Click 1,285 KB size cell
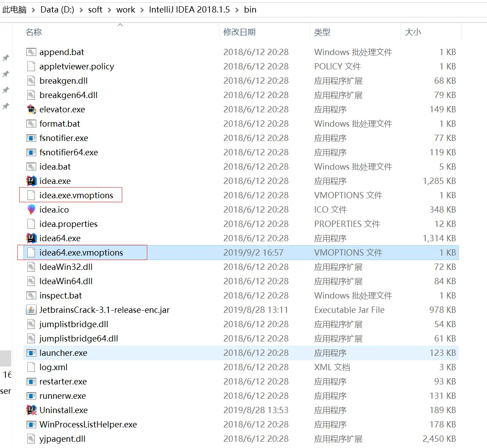 pos(439,181)
